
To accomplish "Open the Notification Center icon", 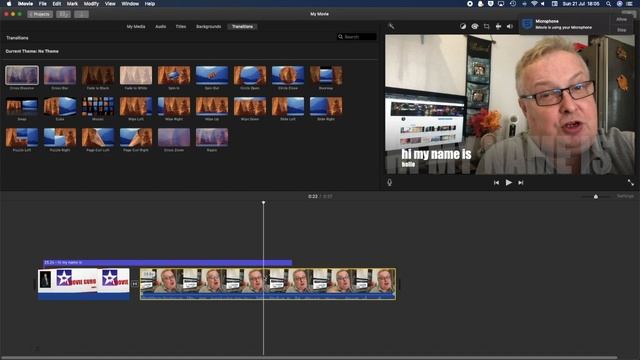I will (629, 4).
